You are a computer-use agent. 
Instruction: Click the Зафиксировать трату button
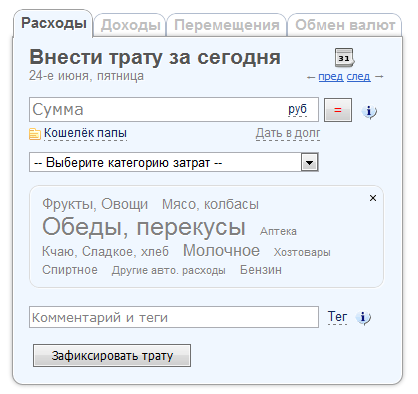point(112,356)
